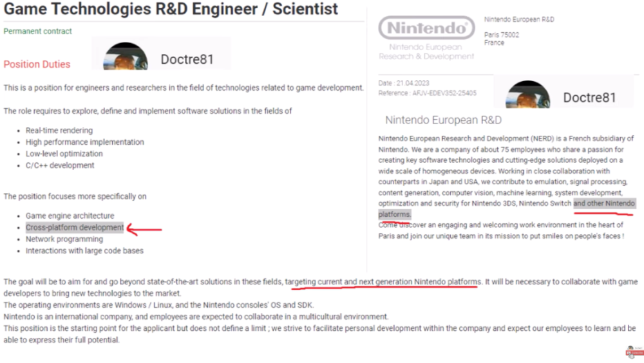Click the Network programming bullet
The width and height of the screenshot is (644, 363).
(64, 239)
